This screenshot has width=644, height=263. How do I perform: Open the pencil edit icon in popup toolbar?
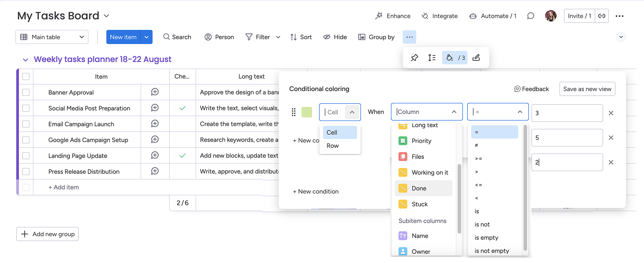coord(476,58)
